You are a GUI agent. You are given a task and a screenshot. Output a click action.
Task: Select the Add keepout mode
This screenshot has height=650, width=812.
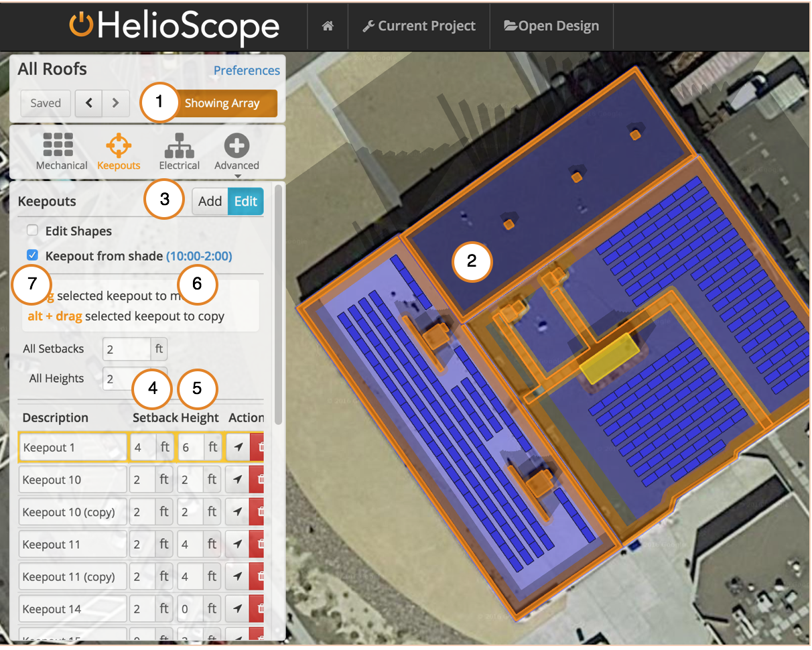point(210,201)
